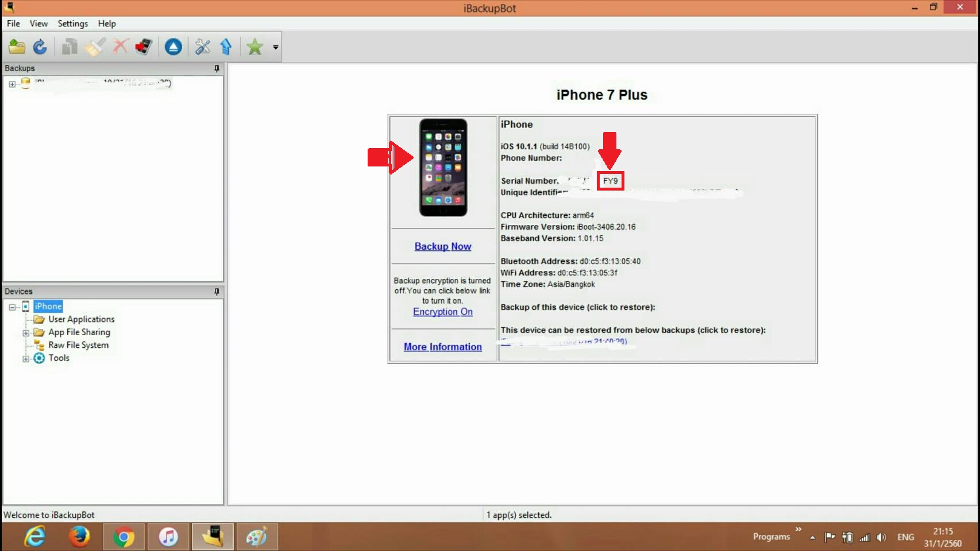
Task: Click the Backup Now link
Action: (443, 246)
